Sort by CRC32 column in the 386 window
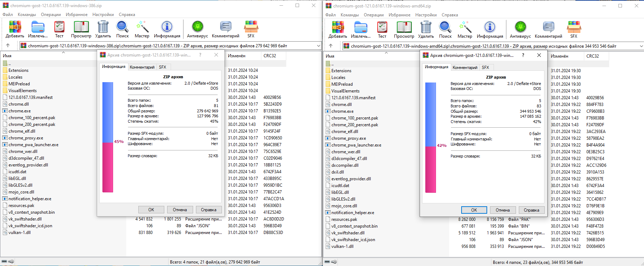Viewport: 644px width, 266px height. [274, 55]
